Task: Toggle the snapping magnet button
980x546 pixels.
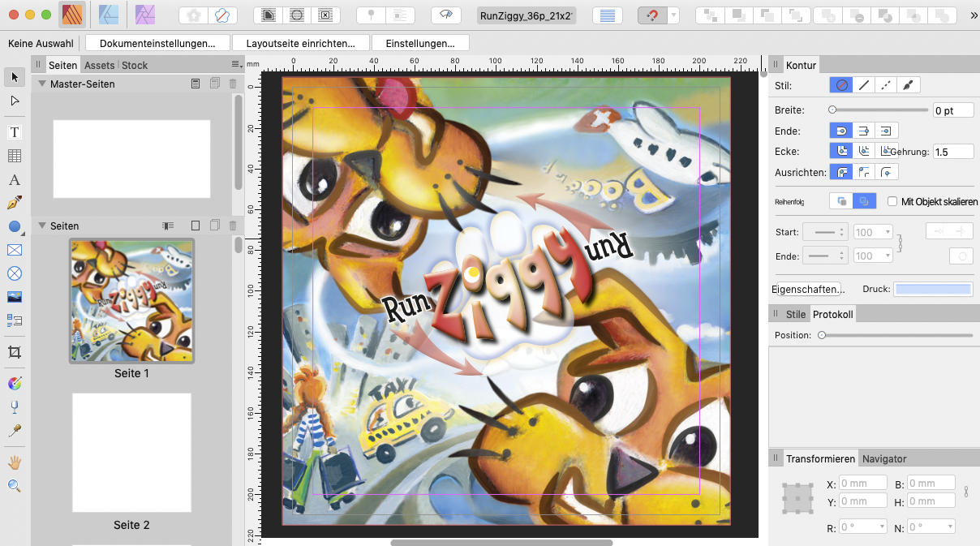Action: pos(651,15)
